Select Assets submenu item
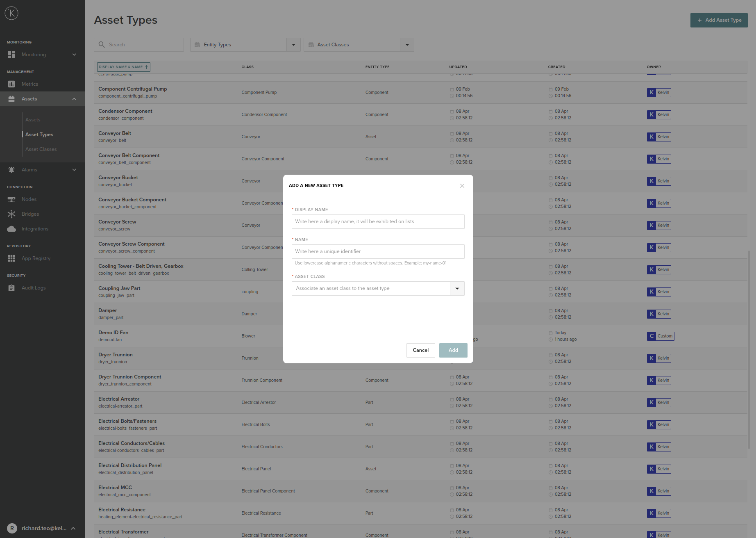This screenshot has height=538, width=756. (33, 119)
